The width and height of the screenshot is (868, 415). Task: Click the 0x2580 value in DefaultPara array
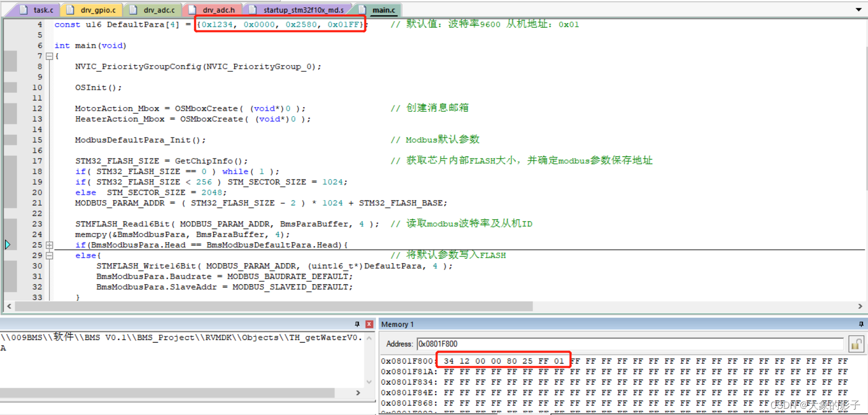(x=301, y=25)
